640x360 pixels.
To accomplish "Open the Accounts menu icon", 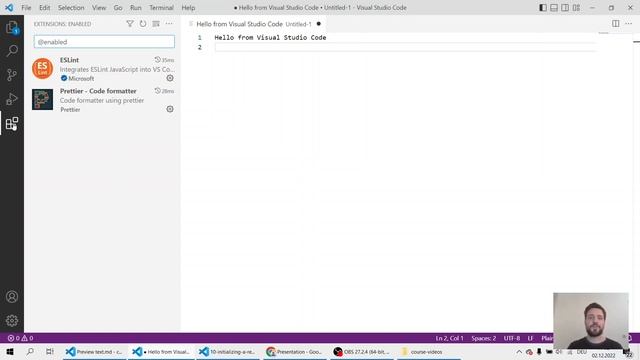I will coord(12,297).
